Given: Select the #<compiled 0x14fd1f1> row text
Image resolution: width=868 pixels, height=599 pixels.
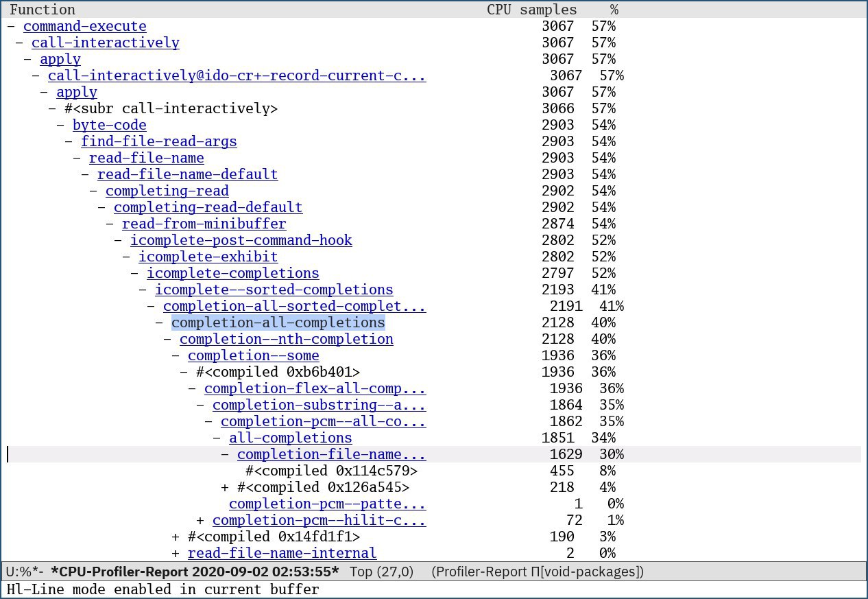Looking at the screenshot, I should point(274,537).
